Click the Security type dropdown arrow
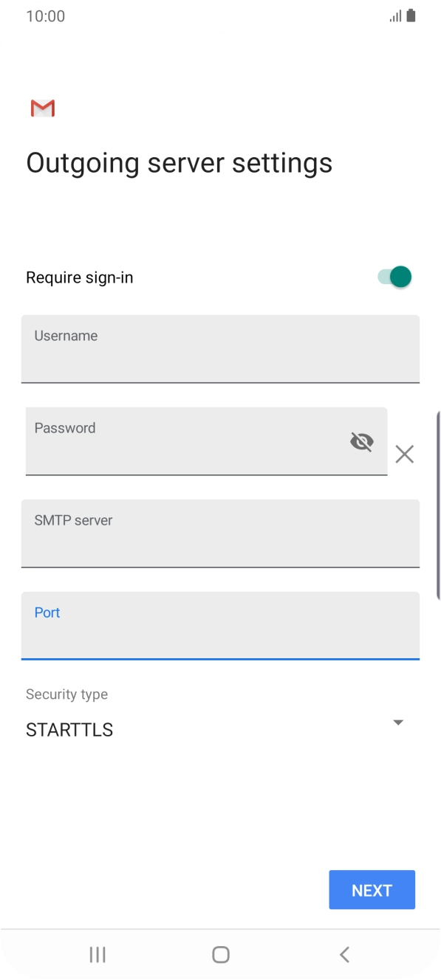The image size is (441, 980). [x=397, y=722]
